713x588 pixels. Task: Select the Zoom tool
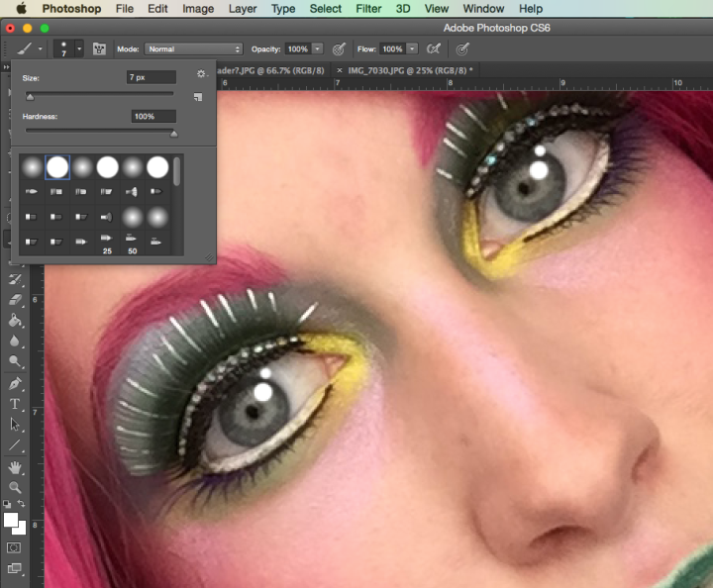pos(15,487)
